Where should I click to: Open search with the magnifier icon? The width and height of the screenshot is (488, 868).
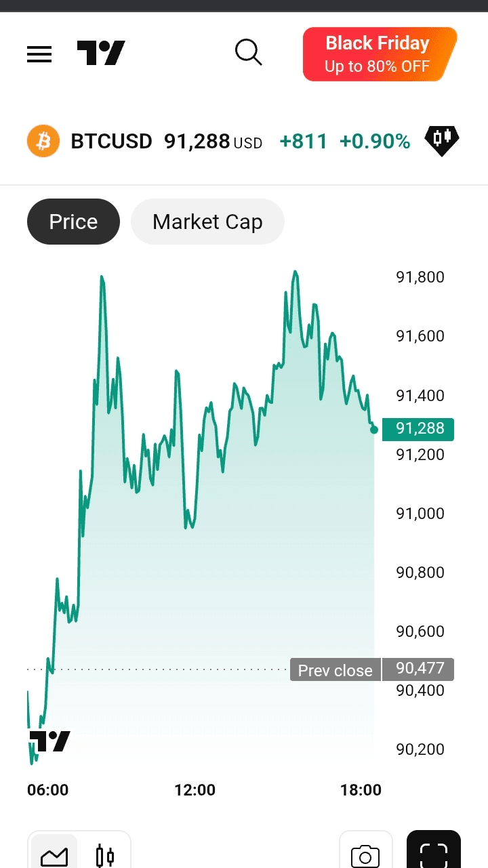pyautogui.click(x=248, y=52)
